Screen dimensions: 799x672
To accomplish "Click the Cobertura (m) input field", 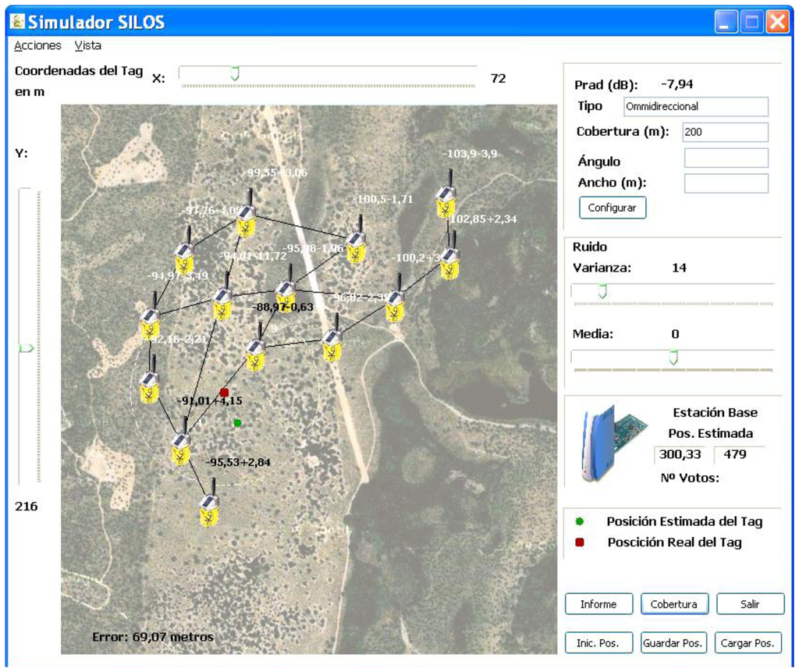I will tap(725, 132).
